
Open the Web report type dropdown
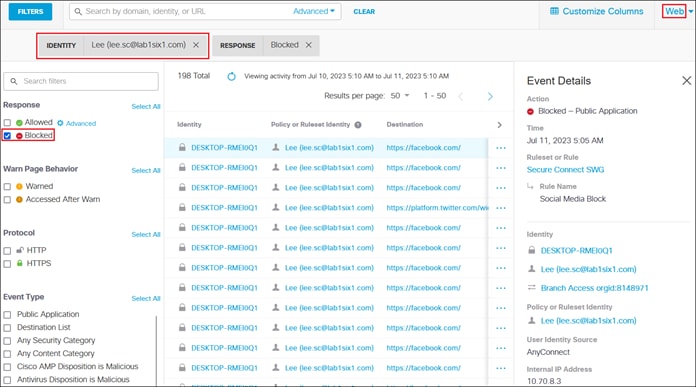tap(678, 11)
